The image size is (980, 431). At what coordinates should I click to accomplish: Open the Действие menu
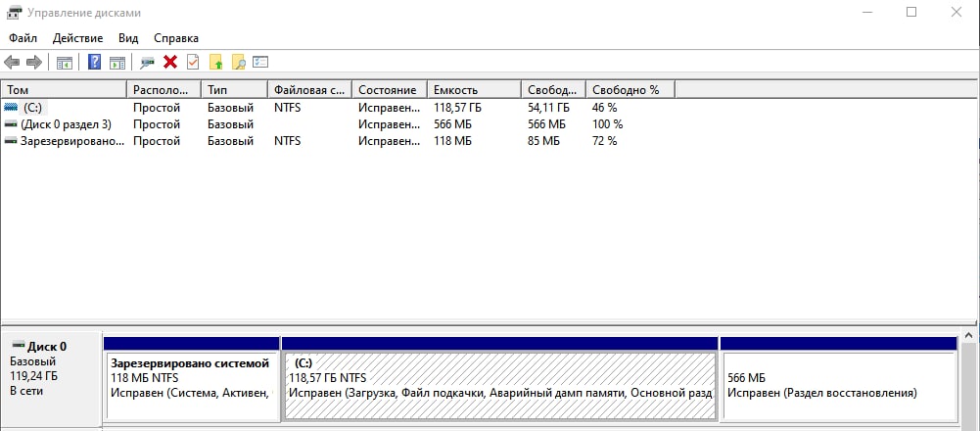(x=77, y=38)
